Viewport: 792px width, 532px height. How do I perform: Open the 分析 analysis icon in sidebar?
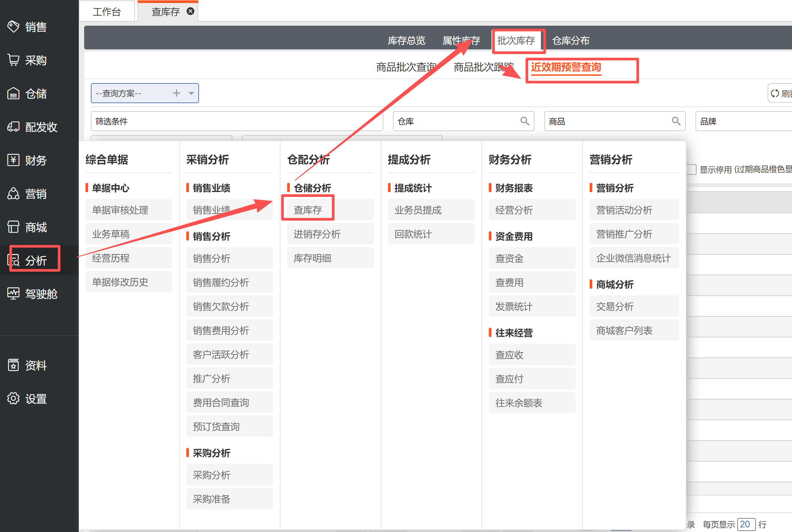pos(13,260)
